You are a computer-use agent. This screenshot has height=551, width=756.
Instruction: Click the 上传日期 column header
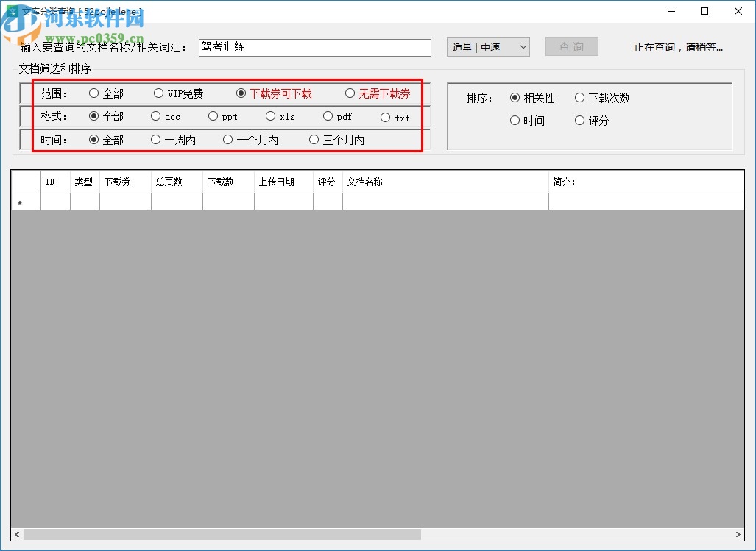pos(284,182)
